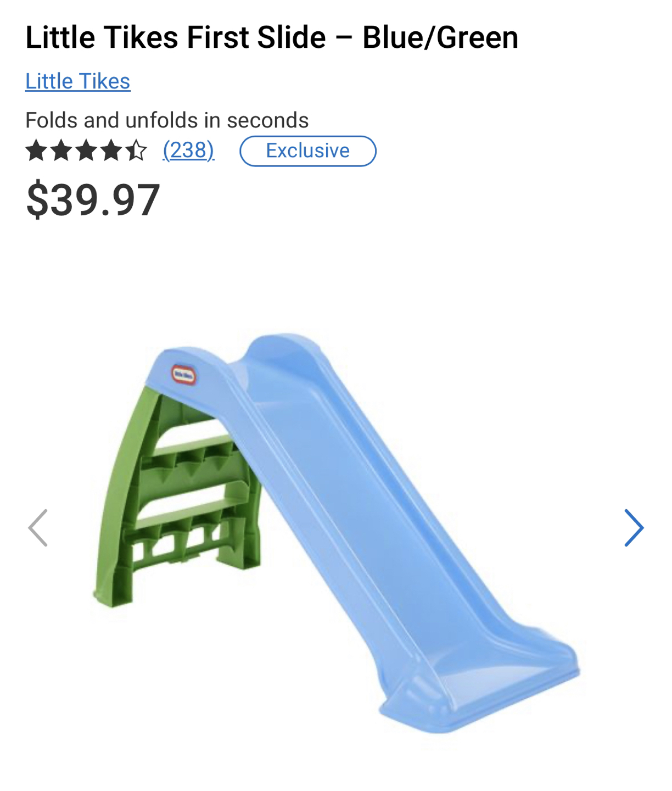This screenshot has height=791, width=672.
Task: Open the 238 reviews link
Action: 188,150
